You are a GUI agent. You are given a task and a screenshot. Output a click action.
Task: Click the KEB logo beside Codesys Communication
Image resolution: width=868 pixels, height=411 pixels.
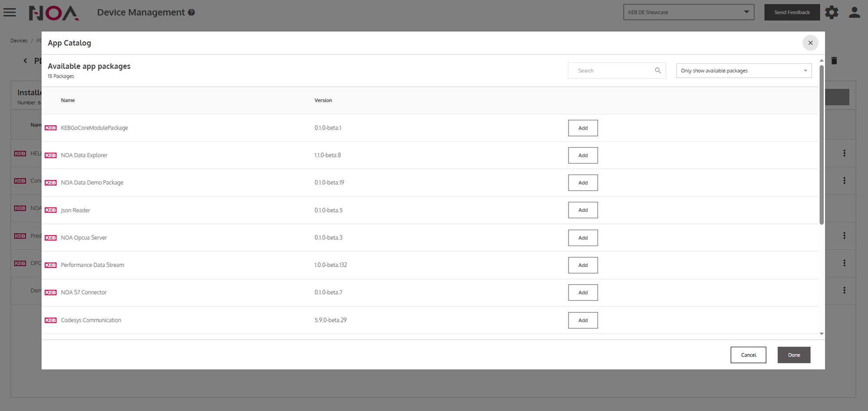[x=51, y=320]
